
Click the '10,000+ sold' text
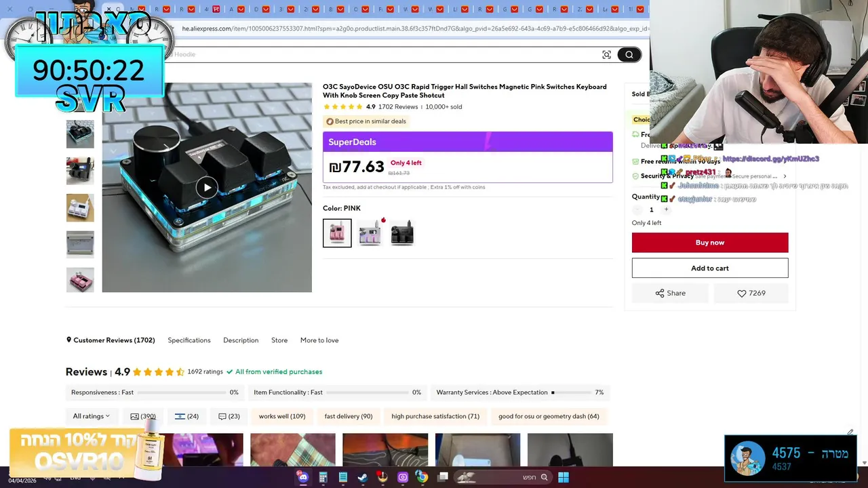(x=443, y=107)
